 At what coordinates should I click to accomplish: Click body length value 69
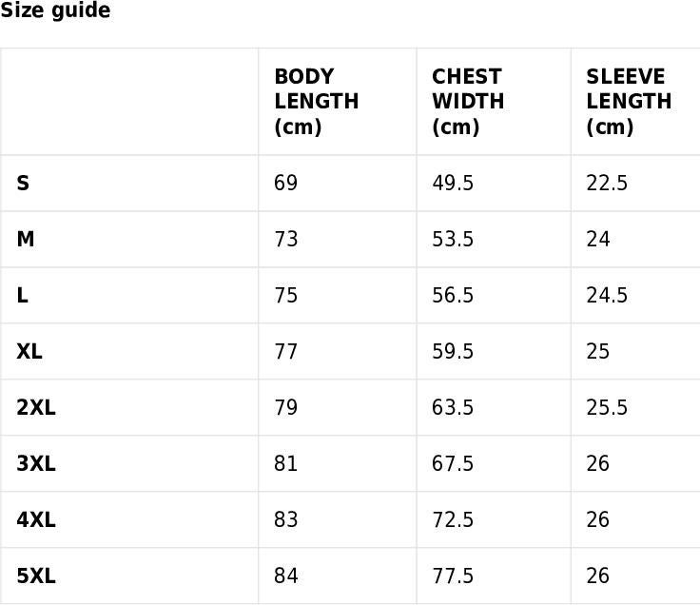[x=285, y=183]
